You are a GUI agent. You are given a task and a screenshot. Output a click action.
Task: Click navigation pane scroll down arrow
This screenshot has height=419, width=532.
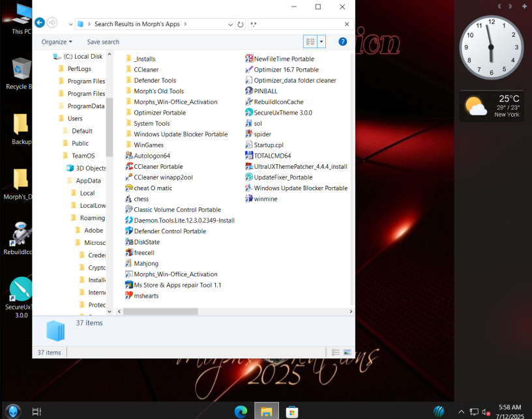(x=110, y=311)
